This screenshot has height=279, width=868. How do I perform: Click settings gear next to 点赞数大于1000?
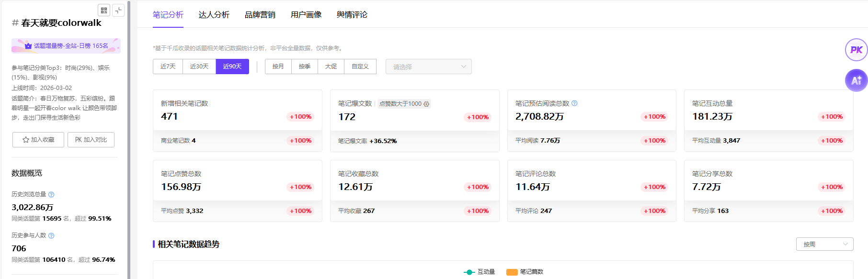[426, 104]
